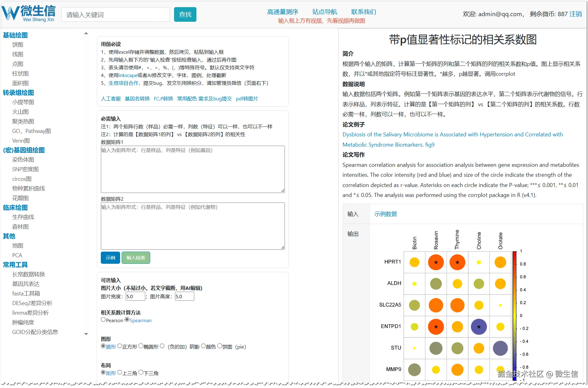Select the Spearman correlation method
Viewport: 588px width, 388px height.
tap(127, 320)
